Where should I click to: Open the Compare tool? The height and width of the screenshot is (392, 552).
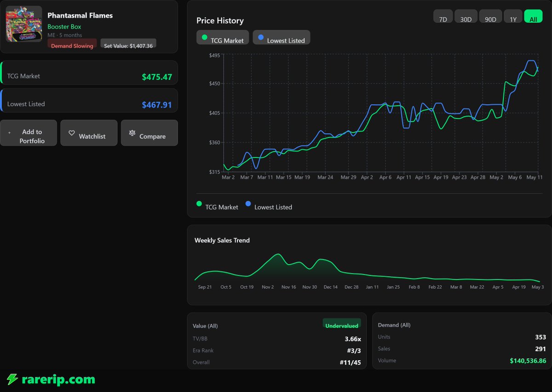[x=149, y=133]
